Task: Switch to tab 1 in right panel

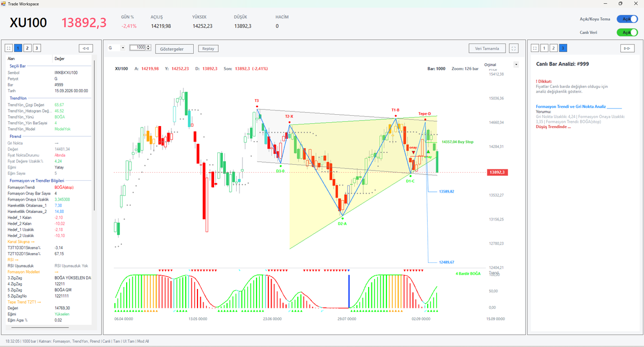Action: tap(544, 48)
